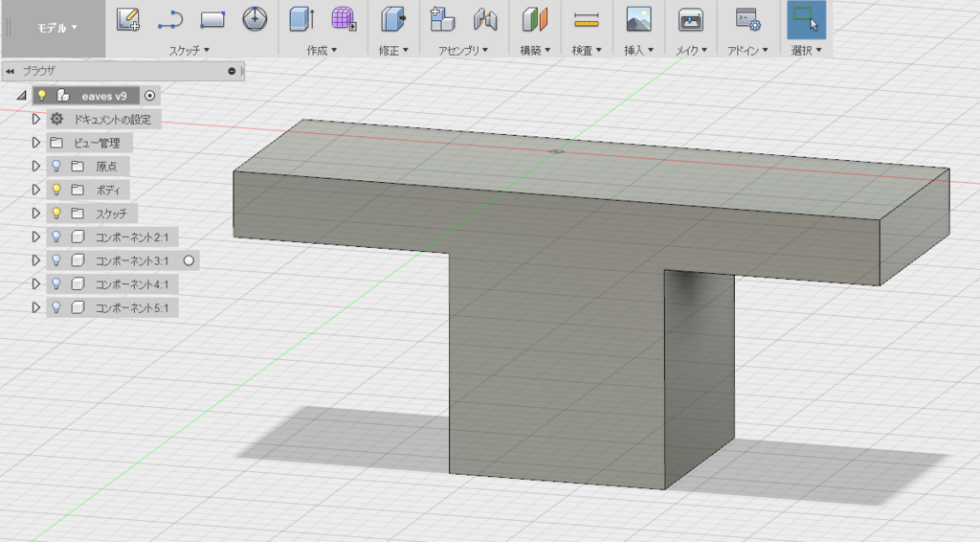Viewport: 980px width, 542px height.
Task: Click the New Component icon
Action: (x=442, y=19)
